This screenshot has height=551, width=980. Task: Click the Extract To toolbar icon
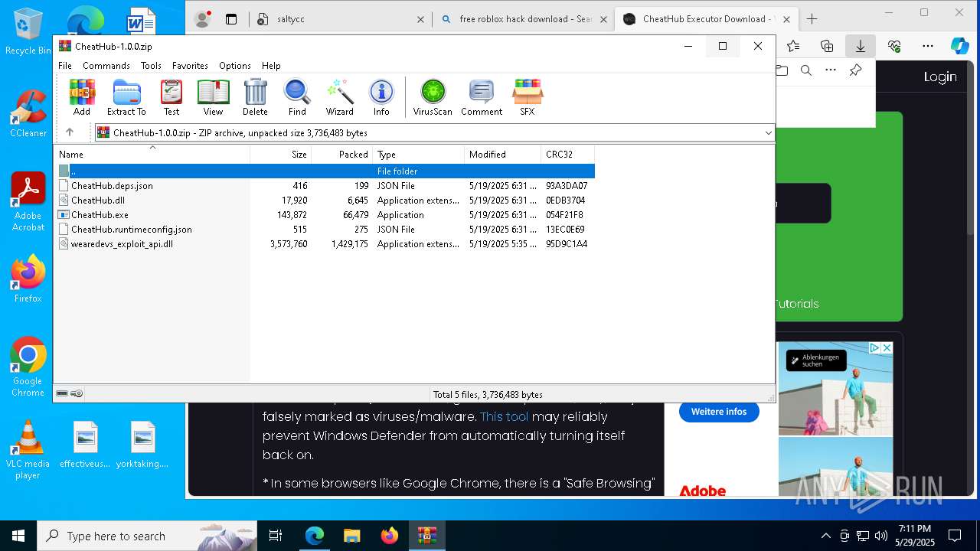pyautogui.click(x=126, y=97)
